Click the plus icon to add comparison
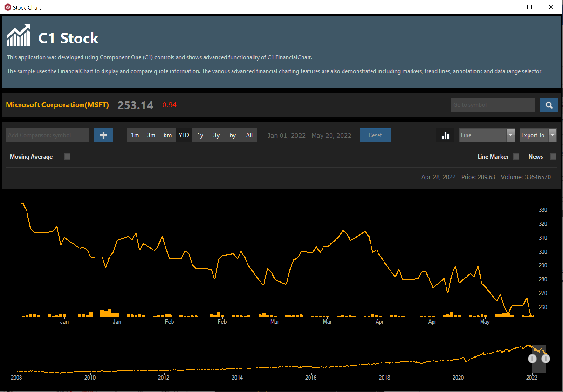 tap(103, 135)
